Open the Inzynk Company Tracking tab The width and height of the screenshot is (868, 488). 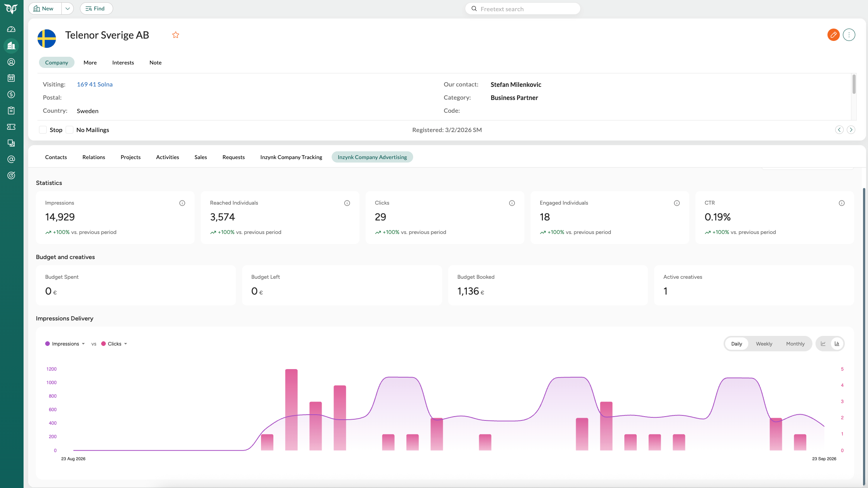[x=291, y=157]
